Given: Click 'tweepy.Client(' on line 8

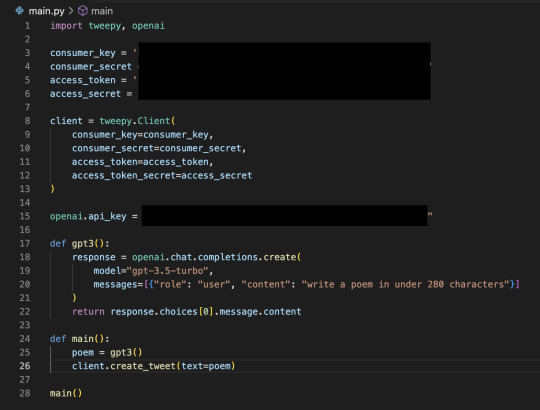Looking at the screenshot, I should (x=137, y=121).
